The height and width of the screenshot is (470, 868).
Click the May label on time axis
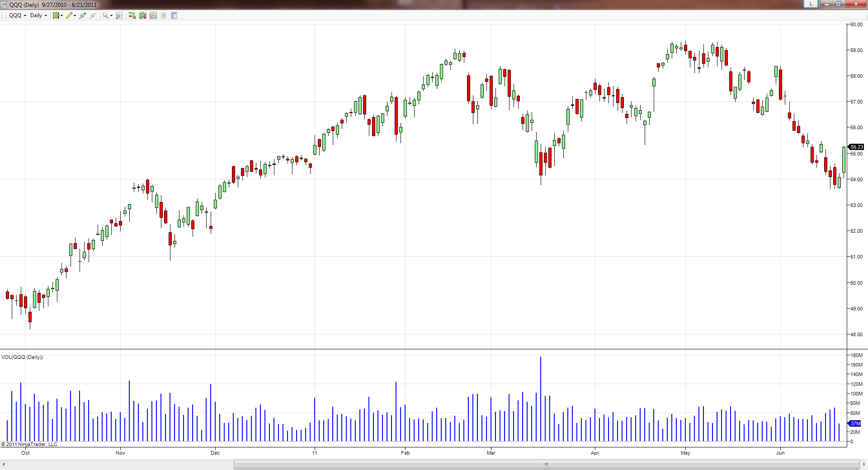tap(685, 453)
